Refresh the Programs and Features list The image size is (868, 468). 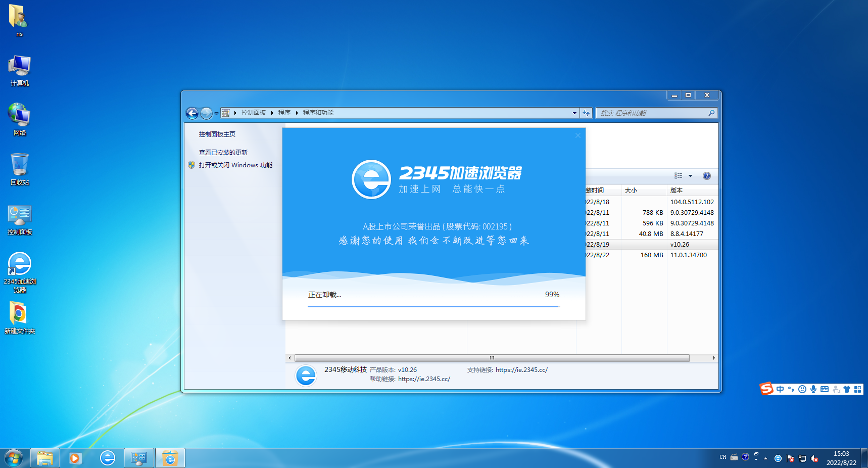[x=586, y=113]
